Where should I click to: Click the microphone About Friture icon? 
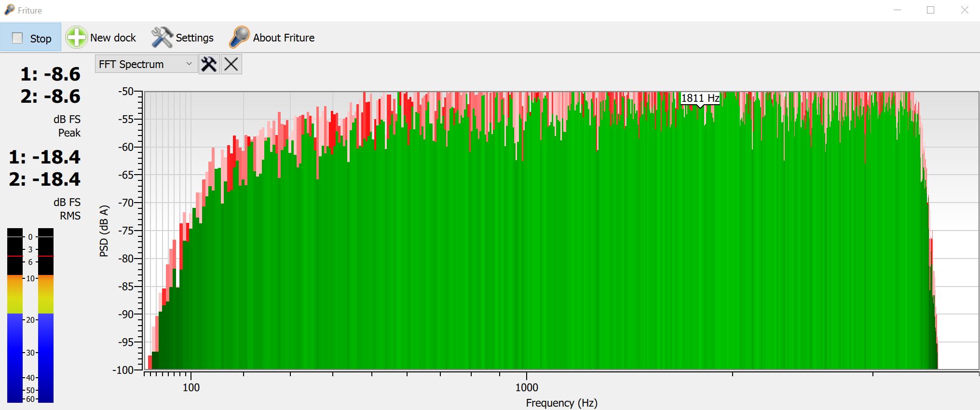click(239, 38)
